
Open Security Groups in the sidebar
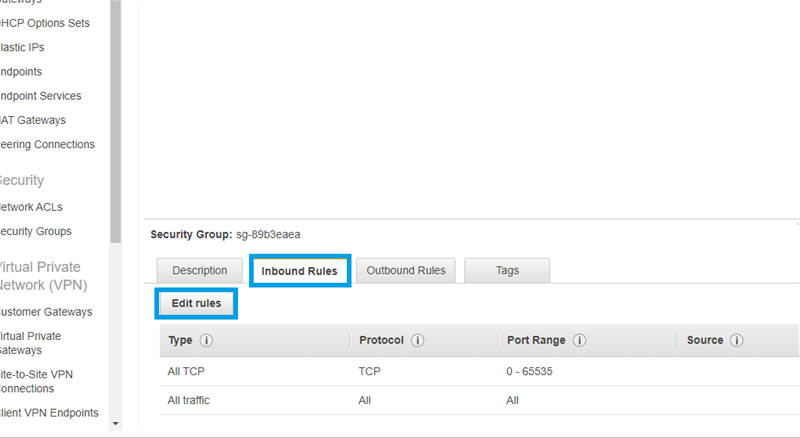35,232
